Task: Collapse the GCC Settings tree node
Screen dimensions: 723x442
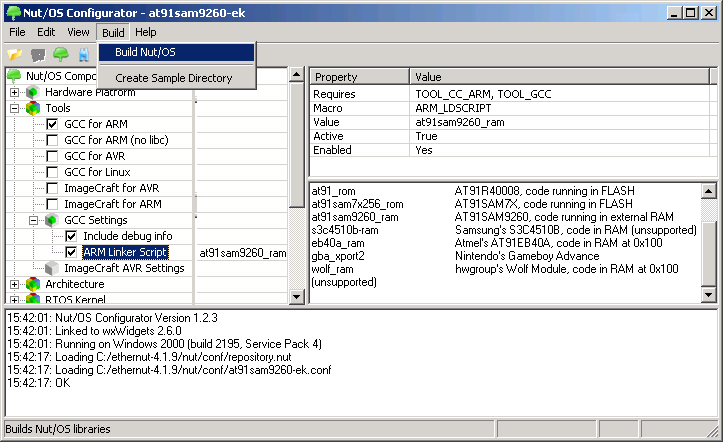Action: tap(33, 221)
